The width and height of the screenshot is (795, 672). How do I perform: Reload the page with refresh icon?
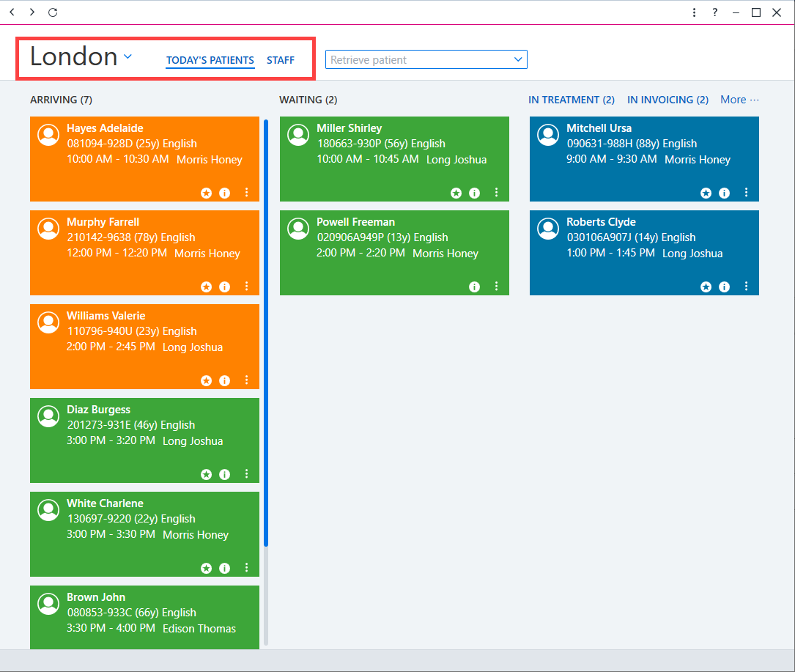(53, 12)
